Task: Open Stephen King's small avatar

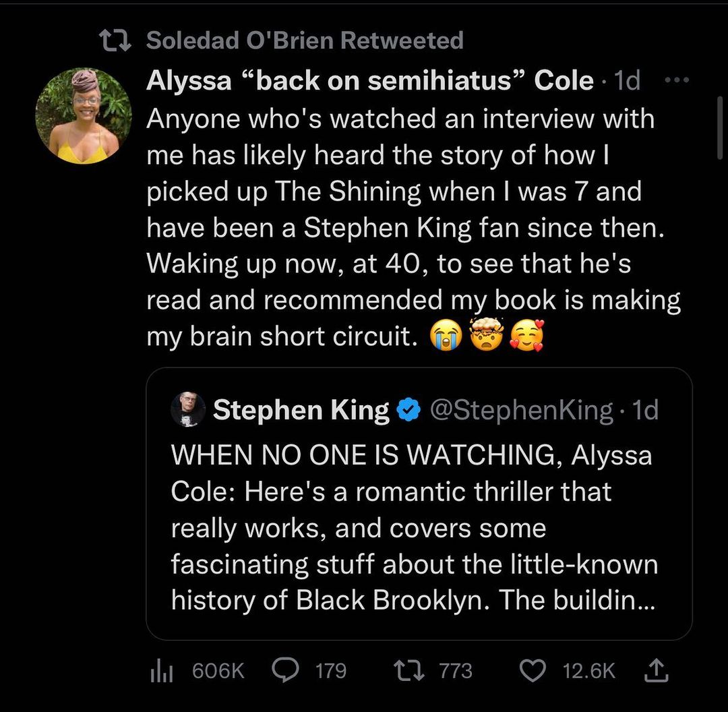Action: click(188, 409)
